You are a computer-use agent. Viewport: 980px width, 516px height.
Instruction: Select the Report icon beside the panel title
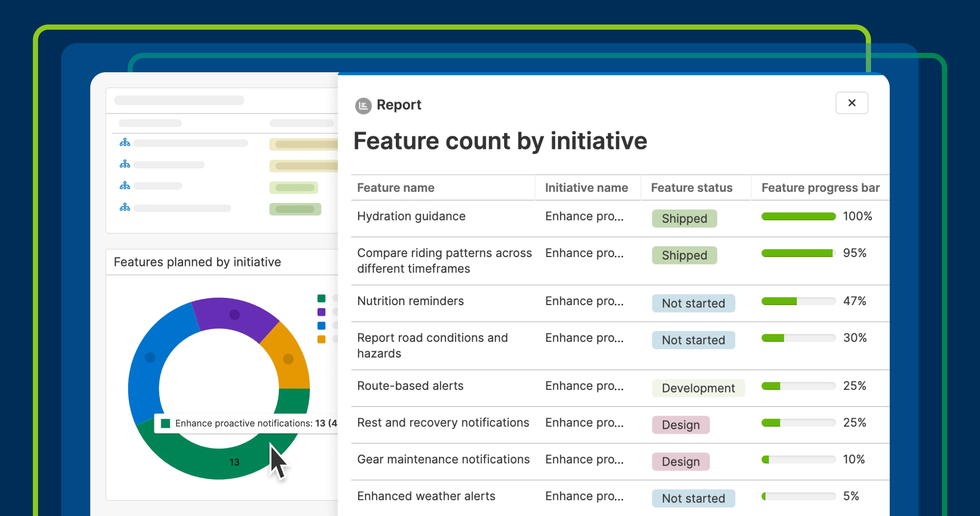coord(363,105)
